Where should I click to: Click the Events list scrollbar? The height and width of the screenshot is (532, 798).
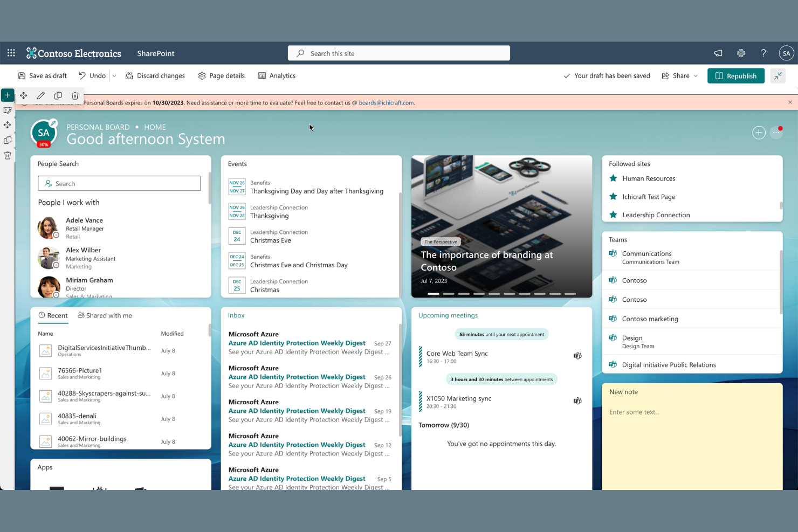click(x=400, y=245)
